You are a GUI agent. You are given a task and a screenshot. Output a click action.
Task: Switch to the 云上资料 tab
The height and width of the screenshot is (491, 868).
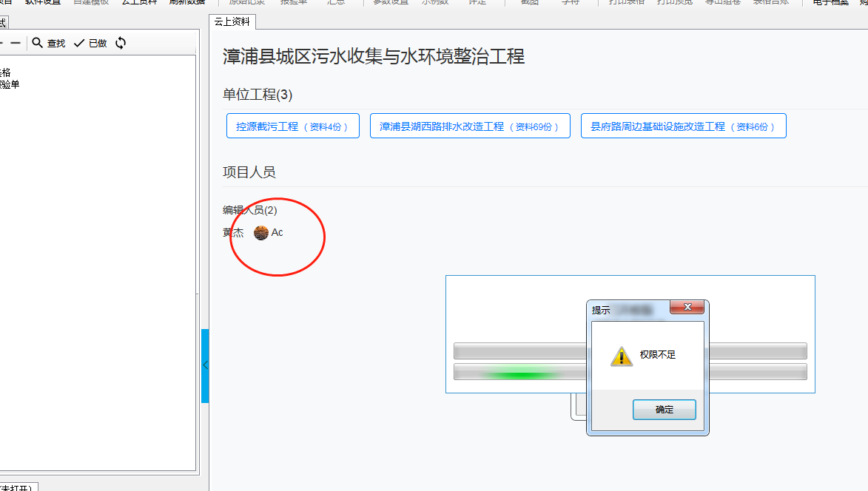[232, 22]
